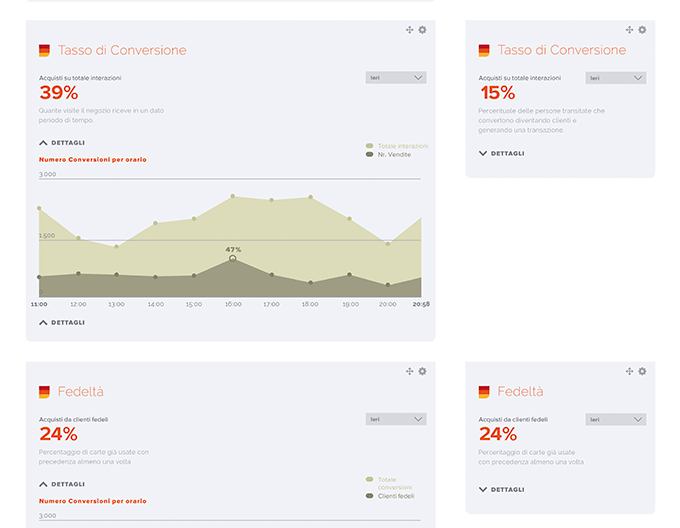Screen dimensions: 680x528
Task: Open Ieri dropdown in narrow Fedeltà widget
Action: pyautogui.click(x=616, y=419)
